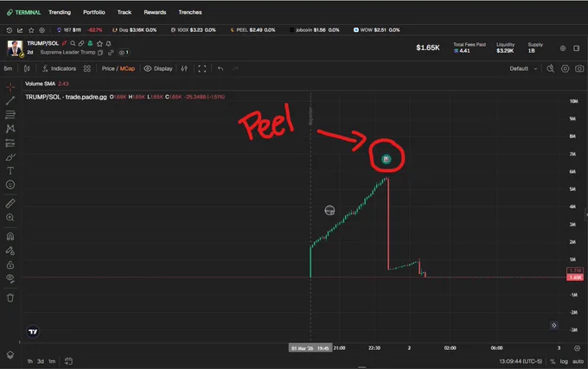Open the PEEL $2.49 ticker
The image size is (588, 369).
pos(252,30)
